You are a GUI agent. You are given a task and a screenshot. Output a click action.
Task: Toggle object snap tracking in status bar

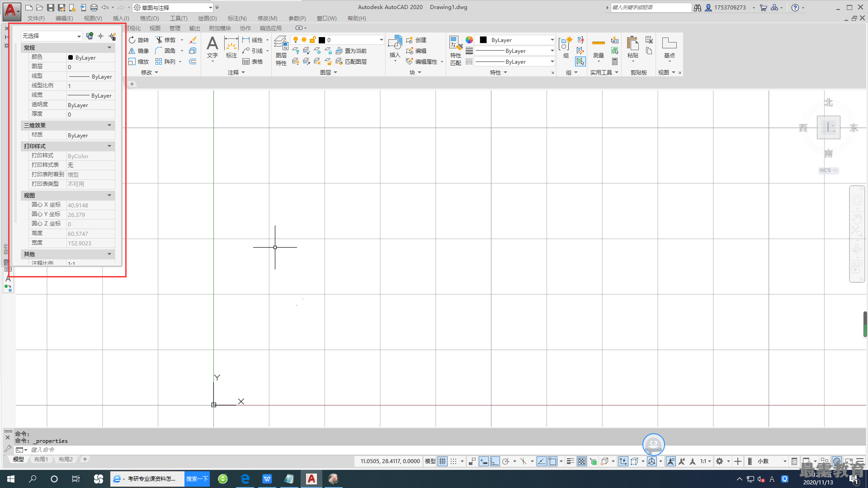541,461
